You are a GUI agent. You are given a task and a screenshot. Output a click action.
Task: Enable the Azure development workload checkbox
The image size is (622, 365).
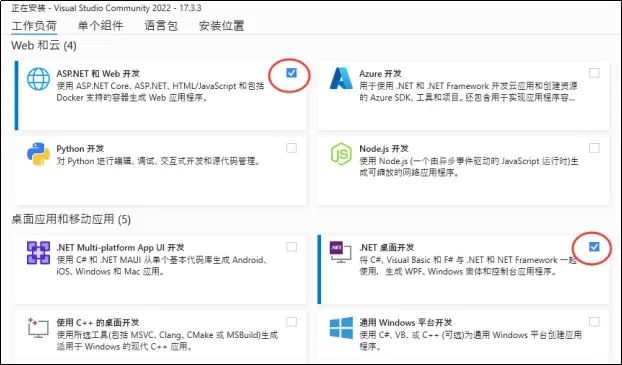tap(594, 73)
